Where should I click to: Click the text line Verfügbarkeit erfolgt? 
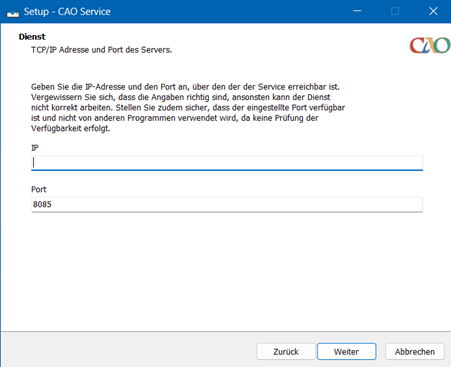coord(71,128)
